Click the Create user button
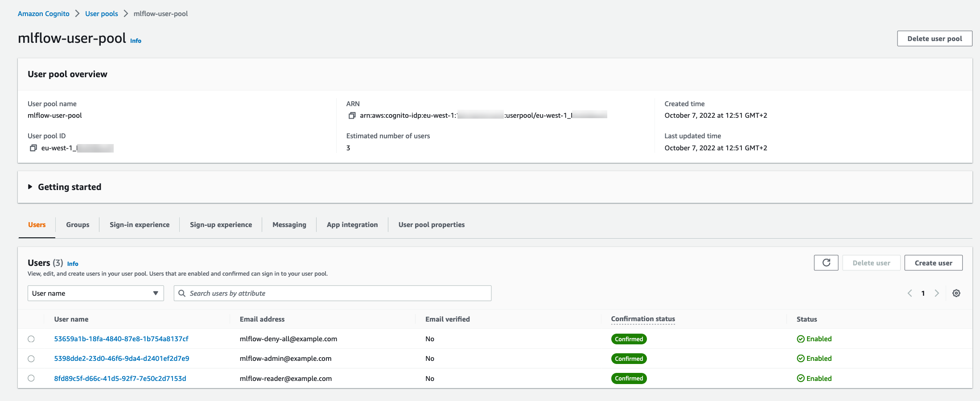This screenshot has height=401, width=980. [933, 263]
